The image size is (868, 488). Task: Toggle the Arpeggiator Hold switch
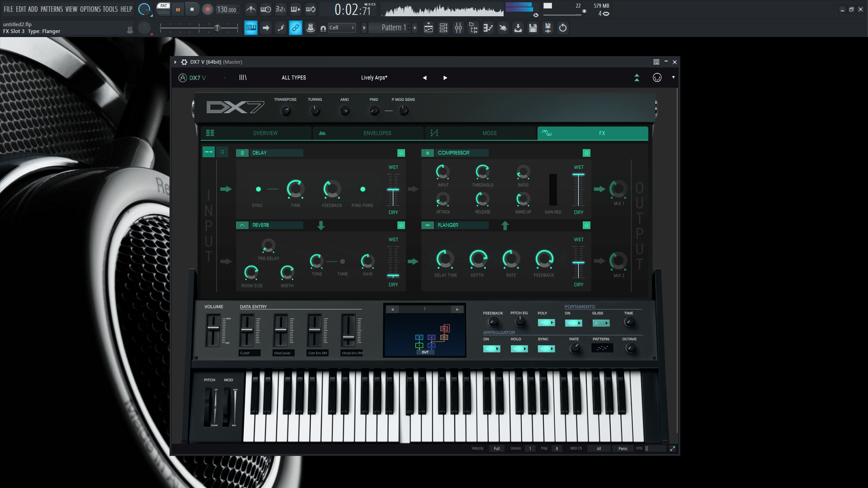click(x=519, y=349)
